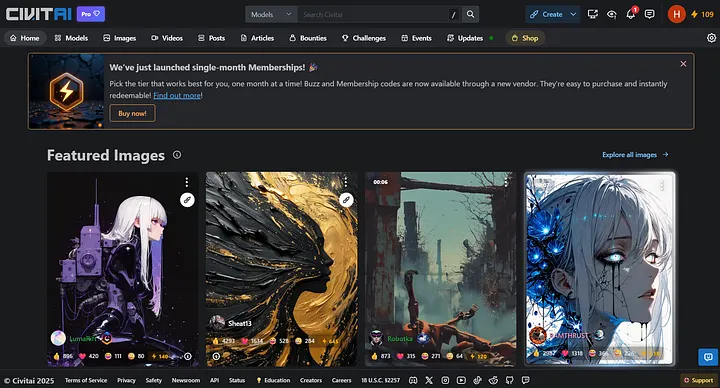Click the Instagram icon in the footer

[445, 380]
